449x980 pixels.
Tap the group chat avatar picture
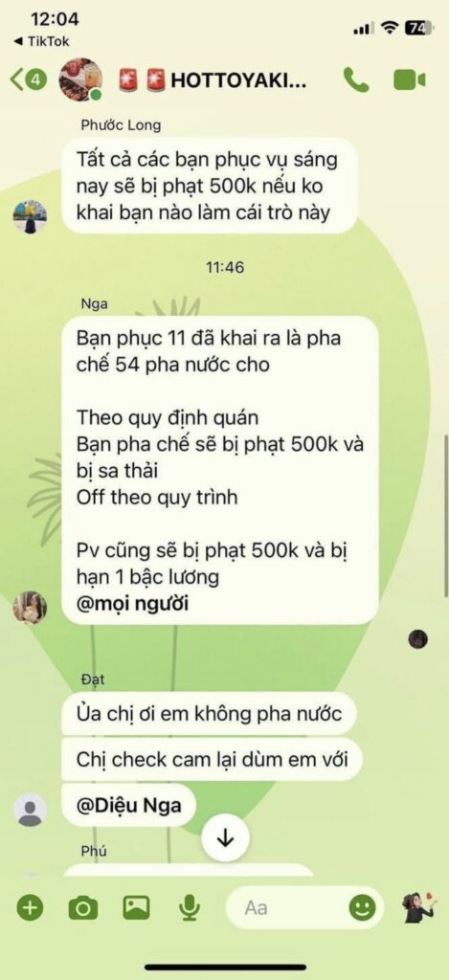pyautogui.click(x=80, y=79)
